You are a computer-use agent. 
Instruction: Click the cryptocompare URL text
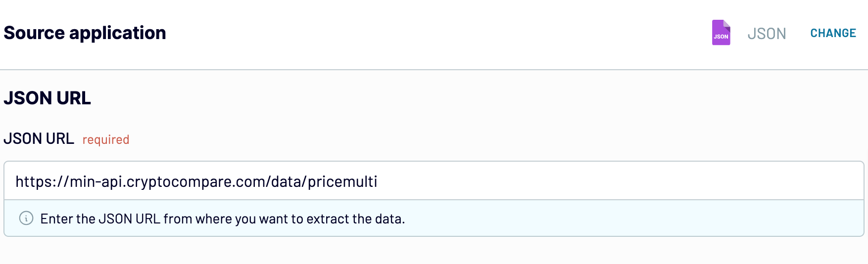pos(196,181)
